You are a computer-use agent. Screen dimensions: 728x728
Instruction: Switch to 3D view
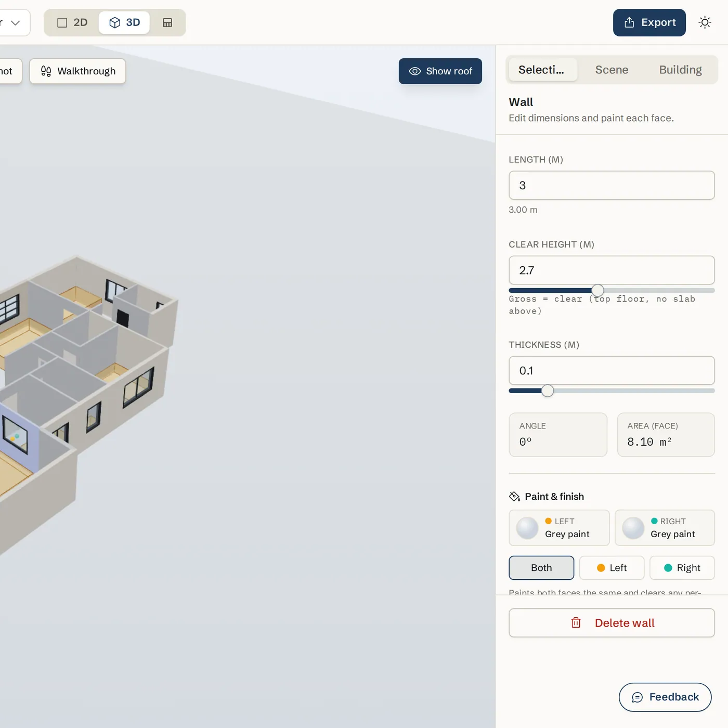click(x=124, y=22)
